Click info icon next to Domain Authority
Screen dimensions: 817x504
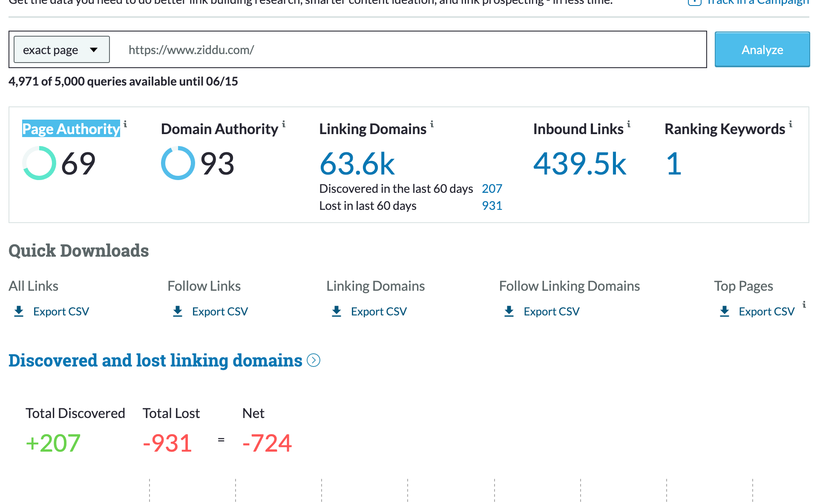click(x=284, y=125)
